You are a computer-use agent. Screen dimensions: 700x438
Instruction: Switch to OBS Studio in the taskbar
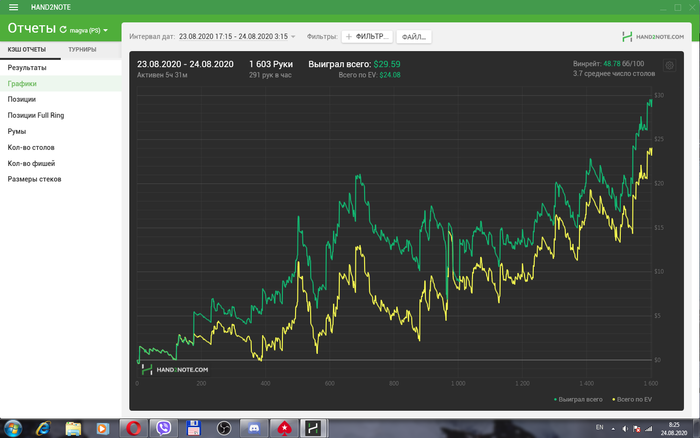coord(224,429)
